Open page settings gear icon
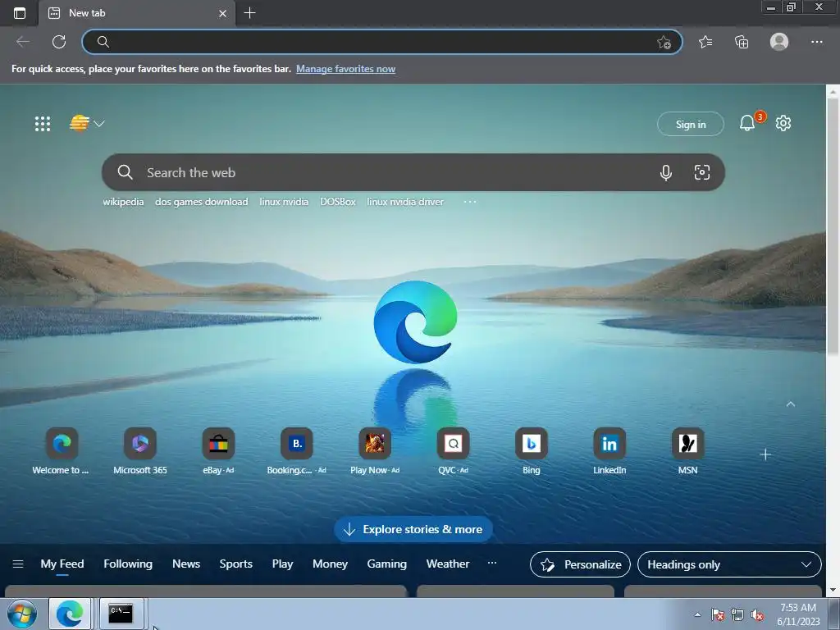Viewport: 840px width, 630px height. (783, 123)
